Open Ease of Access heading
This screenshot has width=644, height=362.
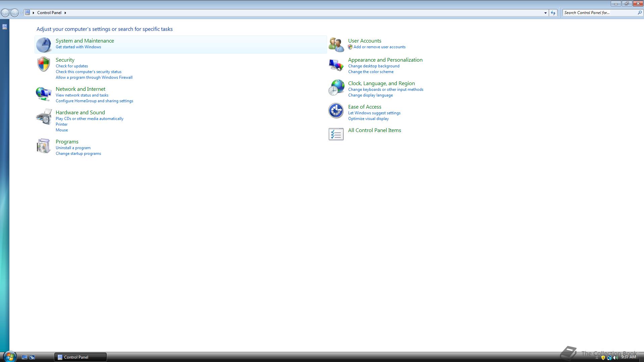[365, 107]
